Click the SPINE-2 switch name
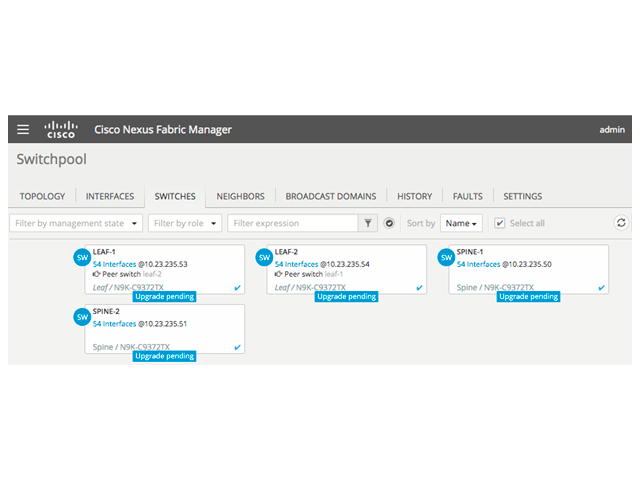This screenshot has width=640, height=480. pyautogui.click(x=106, y=311)
